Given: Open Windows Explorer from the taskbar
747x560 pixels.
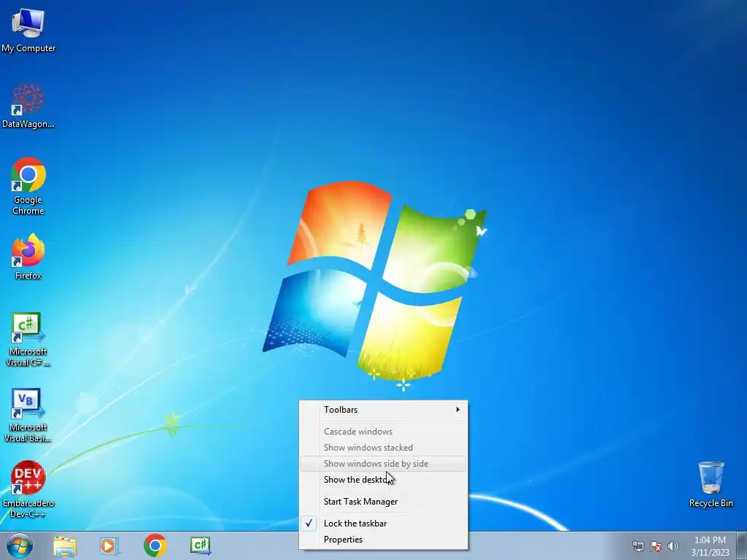Looking at the screenshot, I should [65, 545].
